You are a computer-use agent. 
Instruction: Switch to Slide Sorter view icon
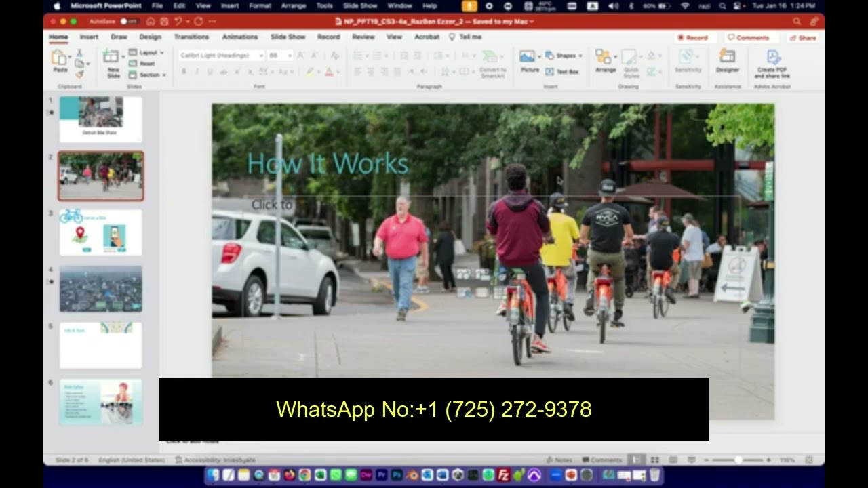[x=654, y=460]
